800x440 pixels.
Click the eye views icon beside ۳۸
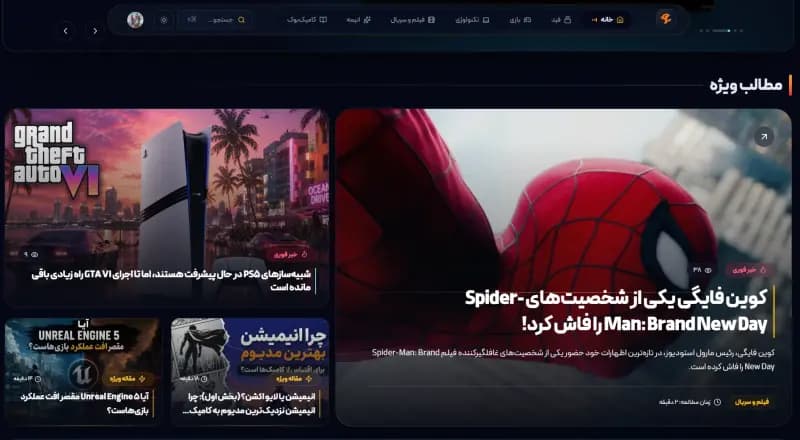708,270
